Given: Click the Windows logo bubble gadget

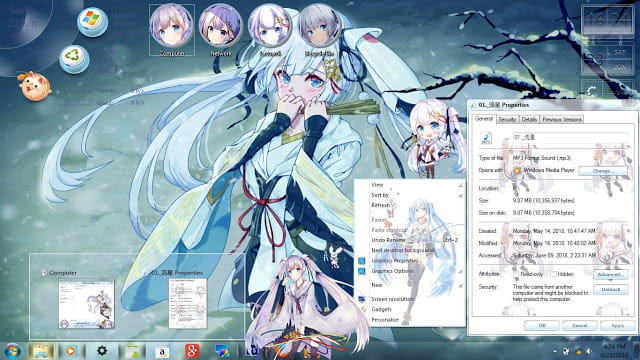Looking at the screenshot, I should tap(92, 22).
